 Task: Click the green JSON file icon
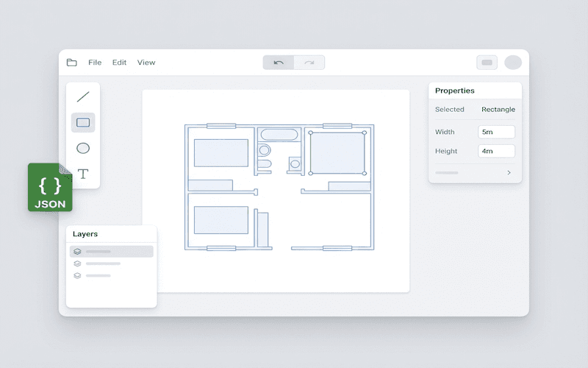pyautogui.click(x=50, y=188)
